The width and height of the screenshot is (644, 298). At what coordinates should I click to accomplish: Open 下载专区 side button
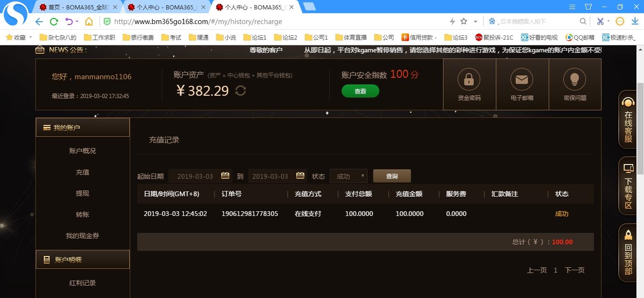tap(628, 186)
